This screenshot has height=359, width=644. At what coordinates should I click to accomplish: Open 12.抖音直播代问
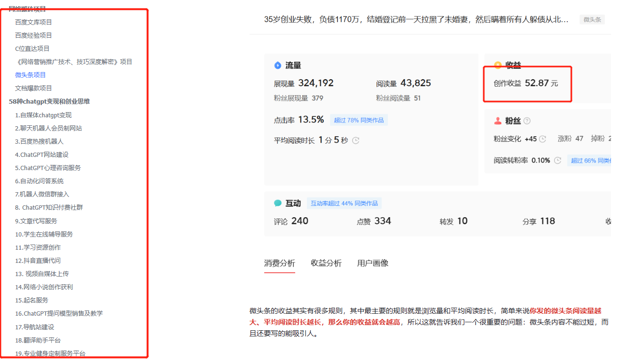[x=38, y=261]
